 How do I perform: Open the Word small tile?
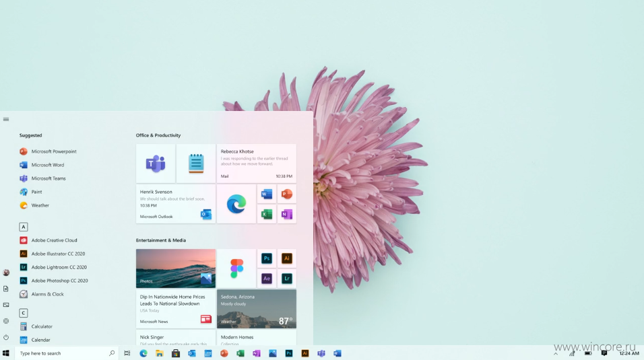tap(267, 194)
